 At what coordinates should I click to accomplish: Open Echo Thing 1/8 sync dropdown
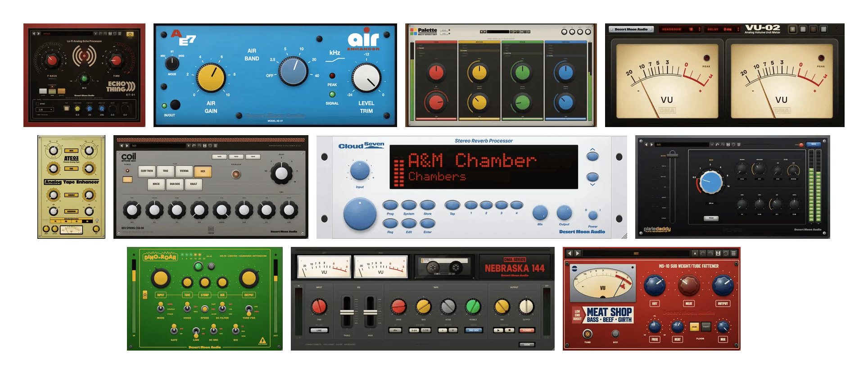pyautogui.click(x=45, y=109)
